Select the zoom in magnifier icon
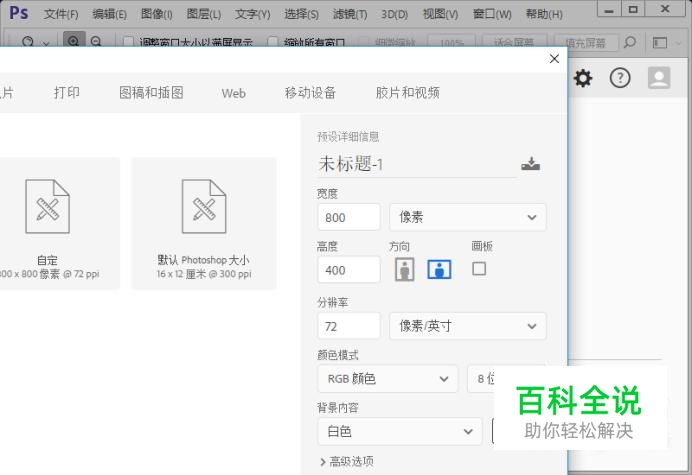The image size is (692, 475). click(74, 40)
